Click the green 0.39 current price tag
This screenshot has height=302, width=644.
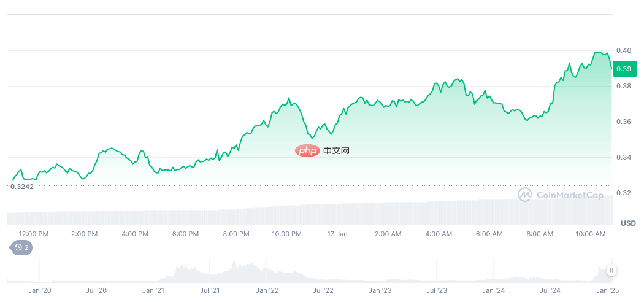(x=624, y=68)
